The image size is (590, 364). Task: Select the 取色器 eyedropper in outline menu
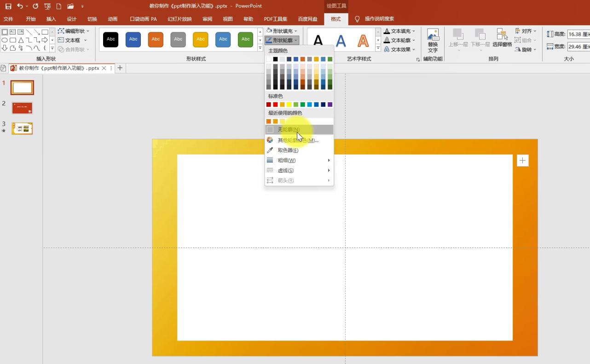pyautogui.click(x=288, y=150)
